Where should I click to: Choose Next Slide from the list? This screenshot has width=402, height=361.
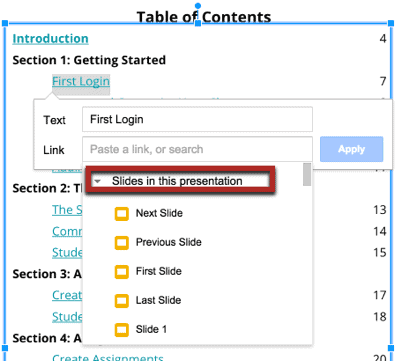point(159,213)
